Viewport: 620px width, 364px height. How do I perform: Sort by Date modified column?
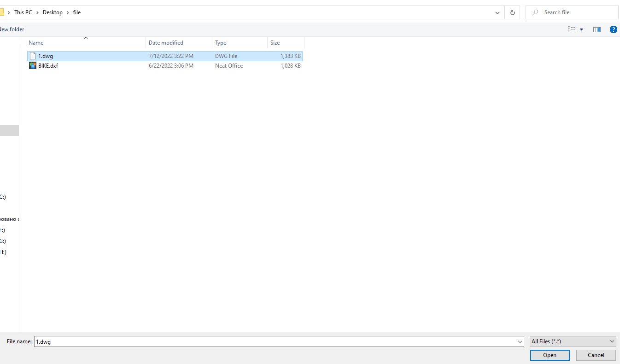pos(166,43)
